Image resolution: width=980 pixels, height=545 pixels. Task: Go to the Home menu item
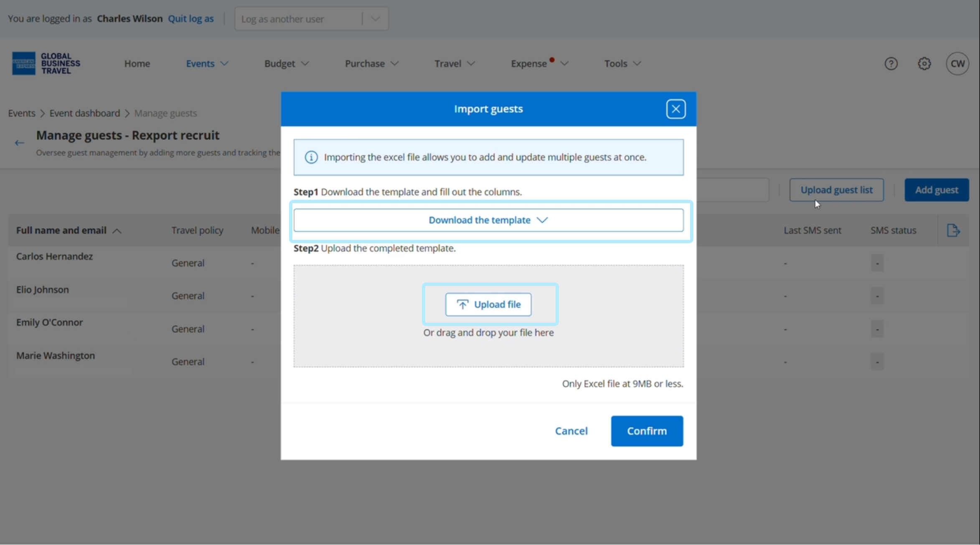[137, 64]
